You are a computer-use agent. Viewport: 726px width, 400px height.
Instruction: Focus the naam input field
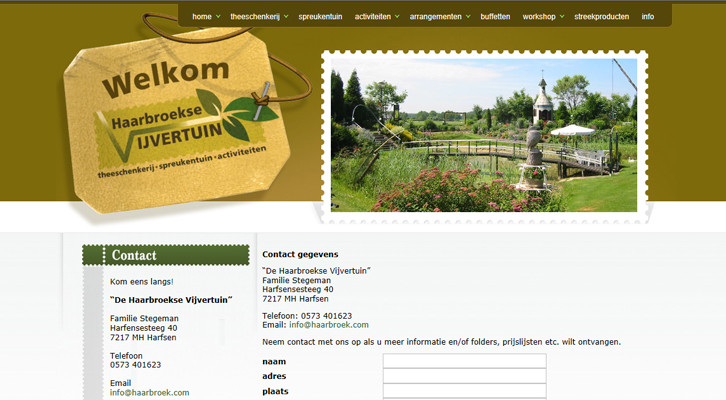click(x=464, y=361)
